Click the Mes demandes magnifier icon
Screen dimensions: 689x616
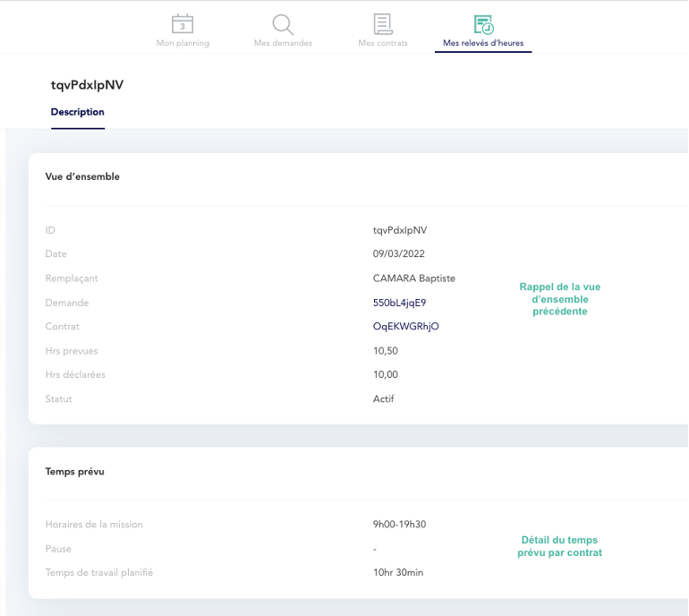click(x=283, y=24)
